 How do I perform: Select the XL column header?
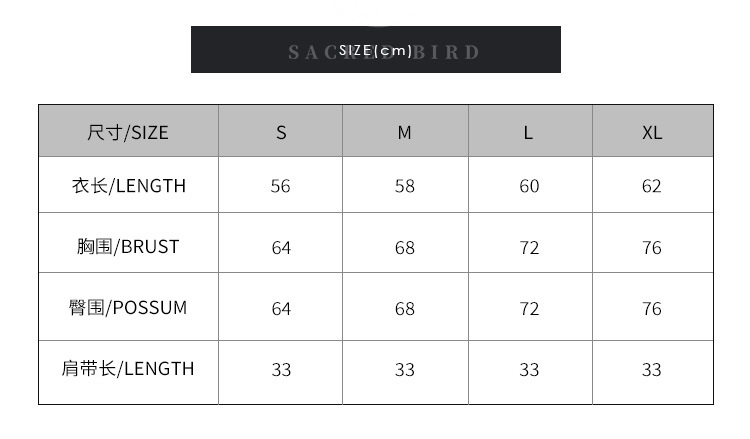point(652,132)
